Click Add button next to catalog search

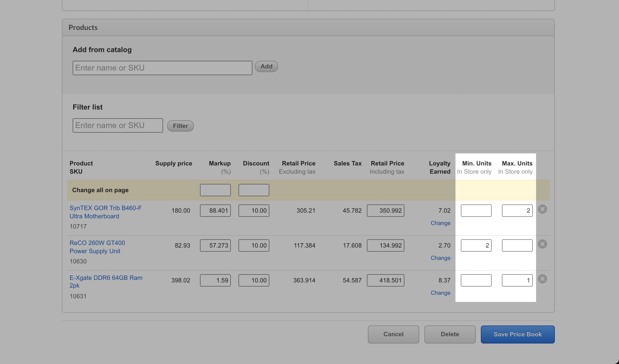click(266, 67)
